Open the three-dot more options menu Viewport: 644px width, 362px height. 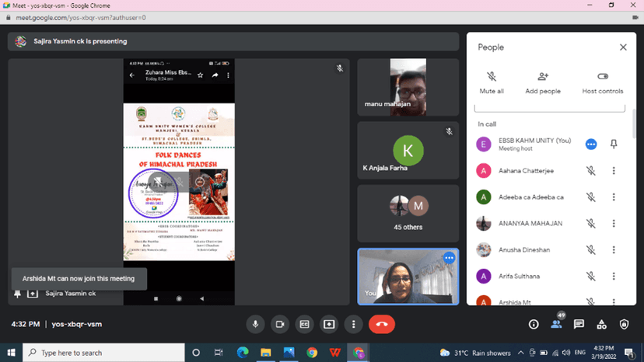click(x=354, y=324)
